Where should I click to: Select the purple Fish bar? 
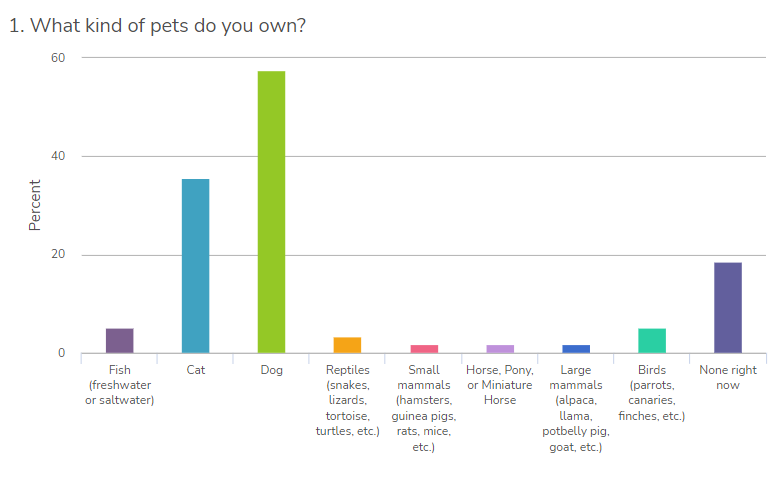(x=119, y=341)
